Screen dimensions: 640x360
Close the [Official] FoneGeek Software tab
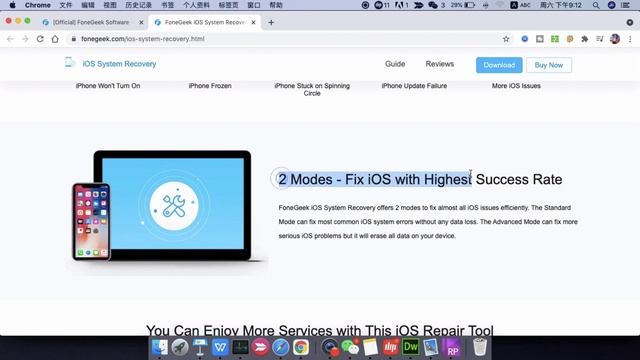click(141, 22)
